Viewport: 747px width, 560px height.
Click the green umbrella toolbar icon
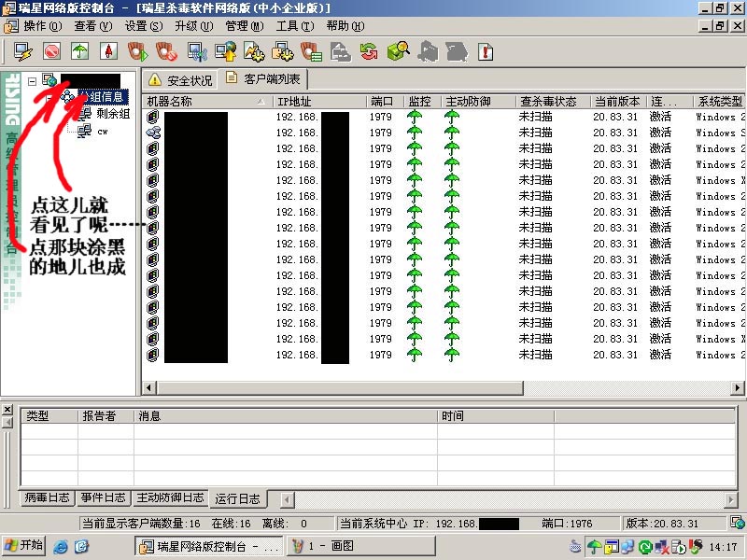80,50
